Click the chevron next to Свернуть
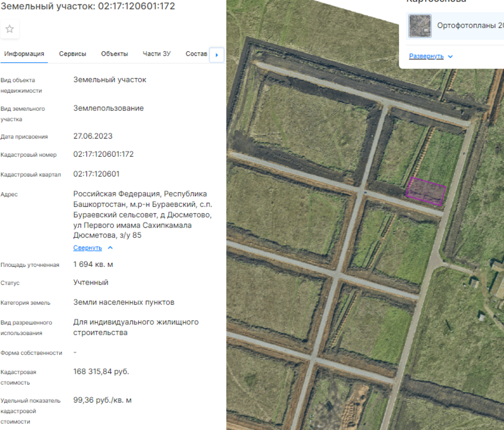This screenshot has height=430, width=504. [x=110, y=248]
